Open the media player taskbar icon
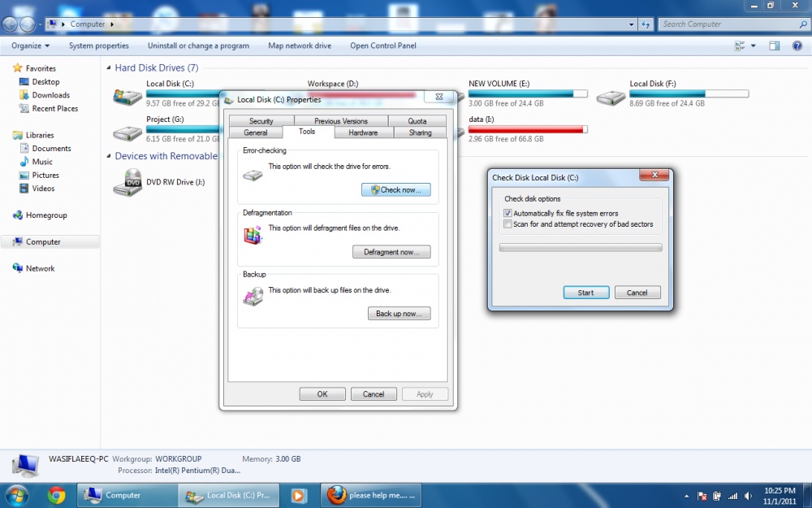This screenshot has height=508, width=812. (x=299, y=495)
